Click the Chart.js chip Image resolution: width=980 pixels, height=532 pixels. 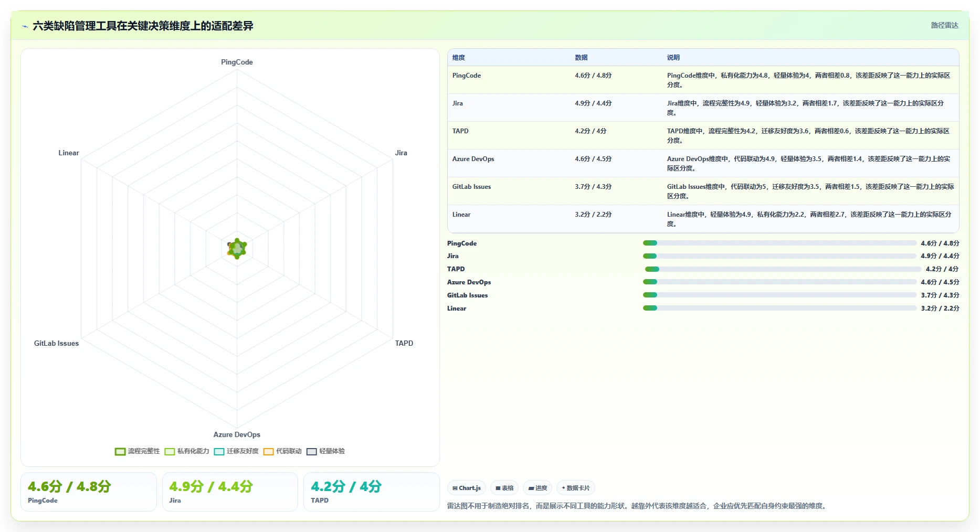point(467,488)
